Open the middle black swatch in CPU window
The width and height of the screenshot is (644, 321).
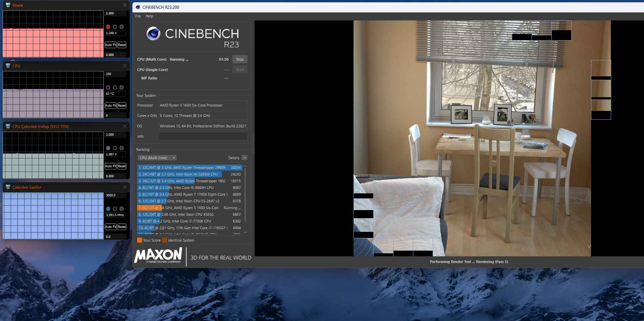click(x=115, y=87)
